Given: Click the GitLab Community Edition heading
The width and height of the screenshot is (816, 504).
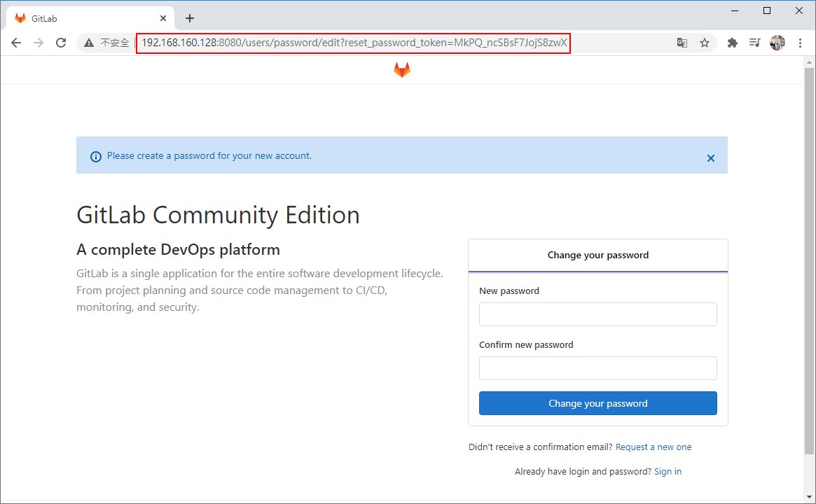Looking at the screenshot, I should (218, 215).
